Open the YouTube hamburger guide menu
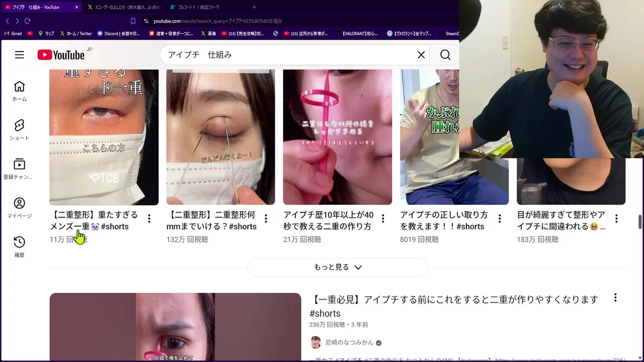The width and height of the screenshot is (644, 362). pyautogui.click(x=19, y=55)
